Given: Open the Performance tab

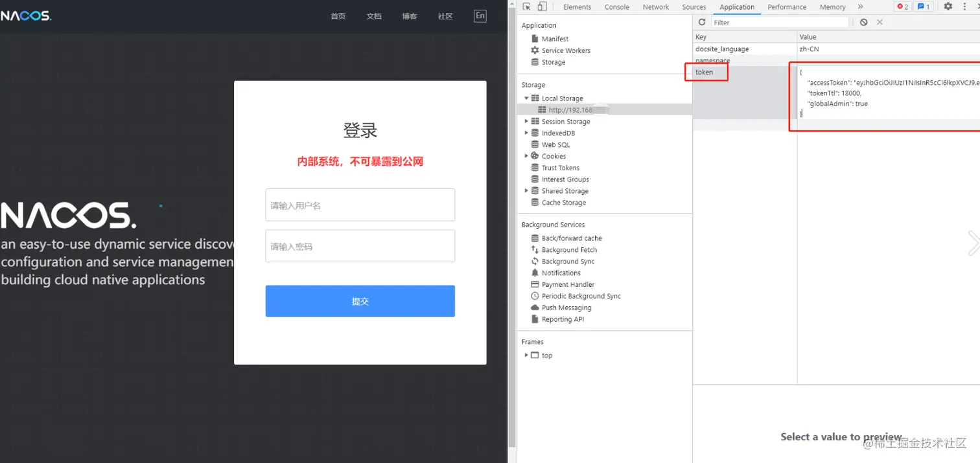Looking at the screenshot, I should pos(787,7).
